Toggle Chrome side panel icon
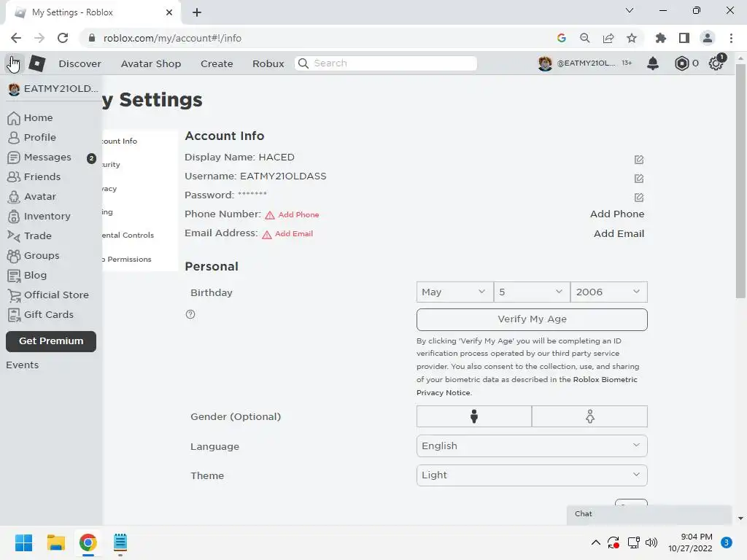 point(684,38)
